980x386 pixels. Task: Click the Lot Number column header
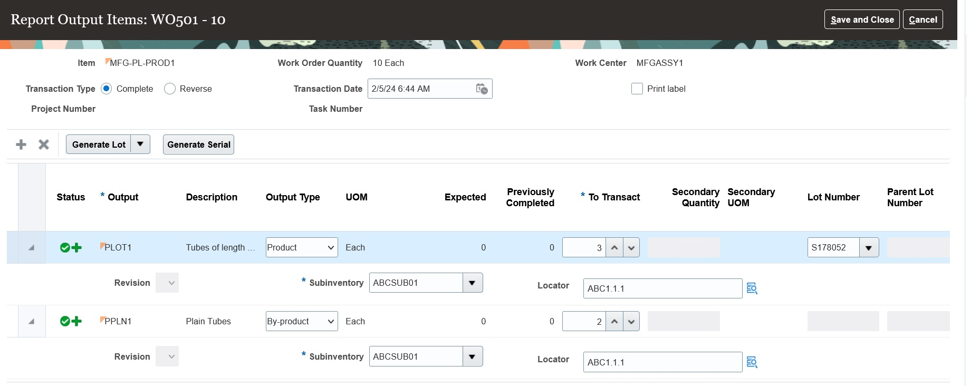pyautogui.click(x=833, y=197)
